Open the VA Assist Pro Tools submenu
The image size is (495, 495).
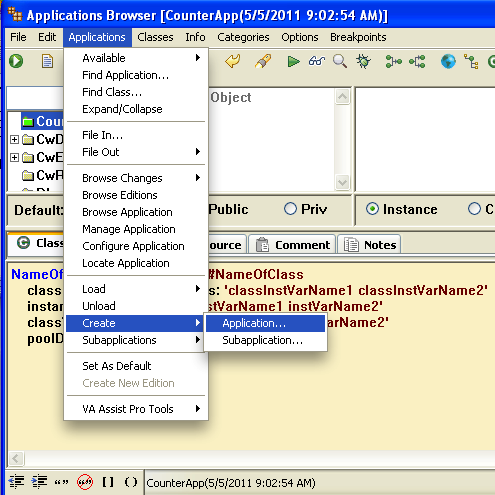point(136,409)
